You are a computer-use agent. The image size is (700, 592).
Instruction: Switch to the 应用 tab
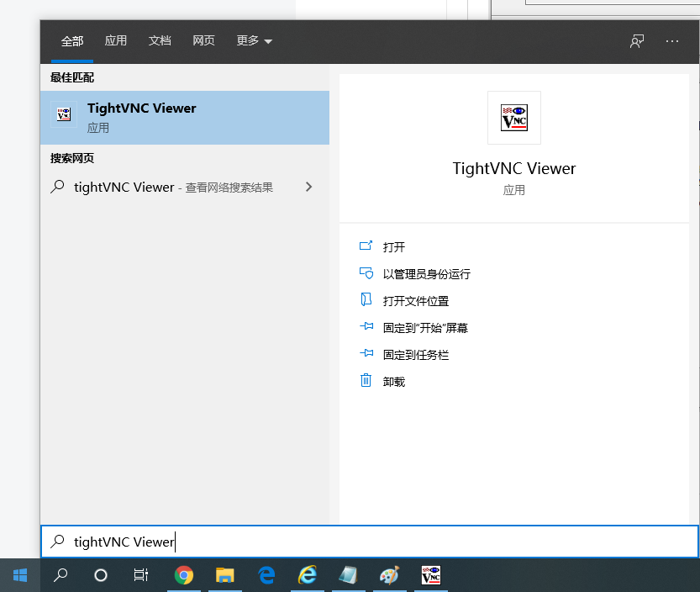coord(116,40)
